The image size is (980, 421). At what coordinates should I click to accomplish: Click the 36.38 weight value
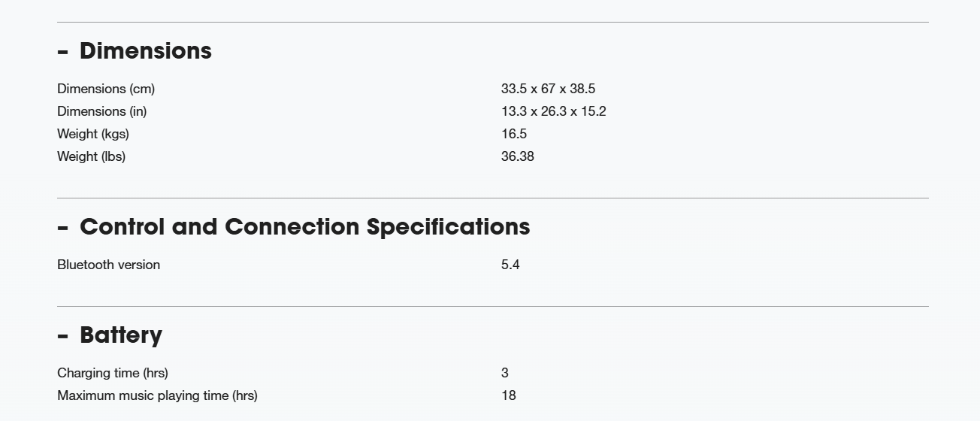518,156
